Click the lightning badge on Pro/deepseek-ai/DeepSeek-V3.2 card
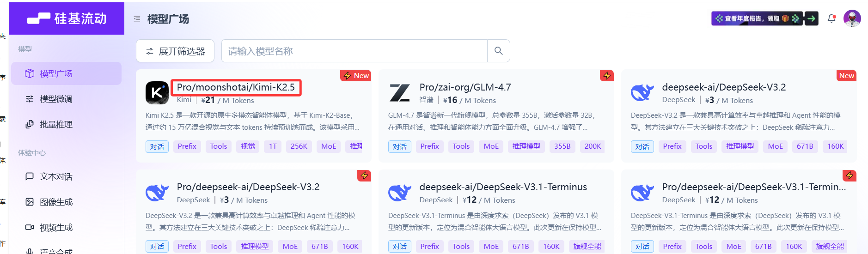This screenshot has height=254, width=868. [x=364, y=175]
